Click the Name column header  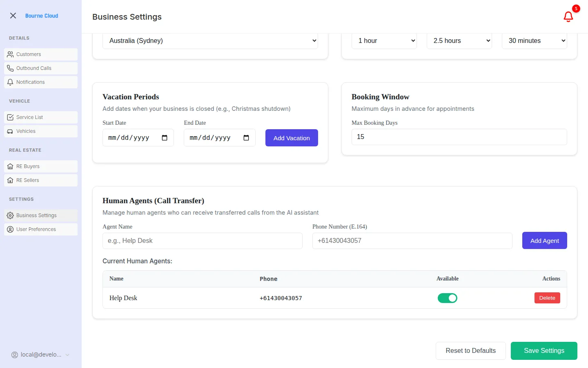point(116,279)
